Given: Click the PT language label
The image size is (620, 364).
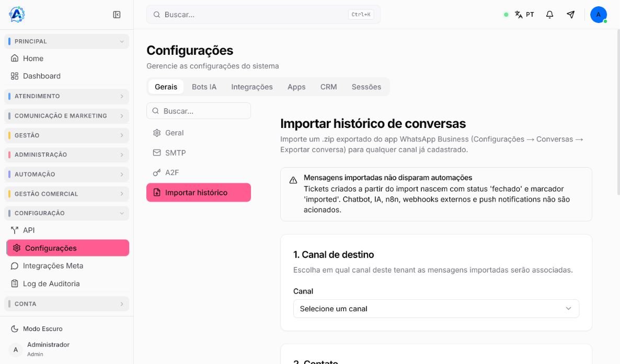Looking at the screenshot, I should (530, 15).
